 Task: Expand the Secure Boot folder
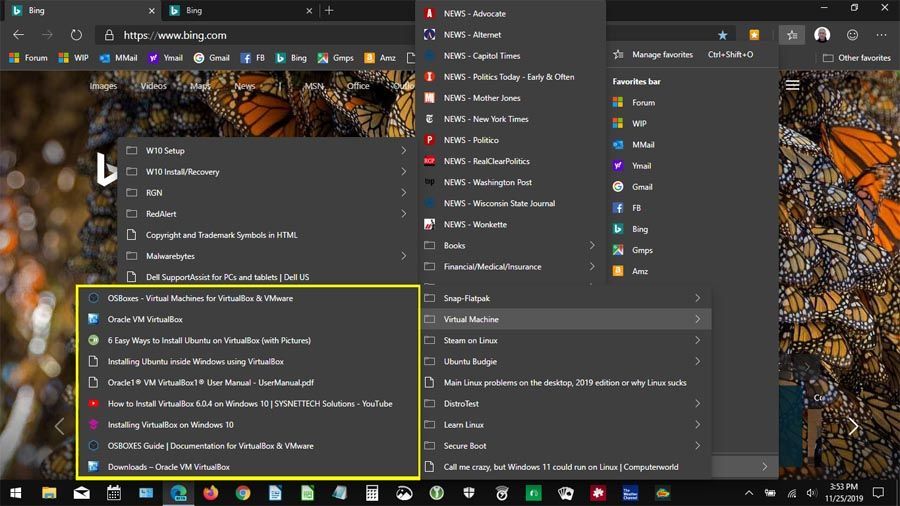565,446
